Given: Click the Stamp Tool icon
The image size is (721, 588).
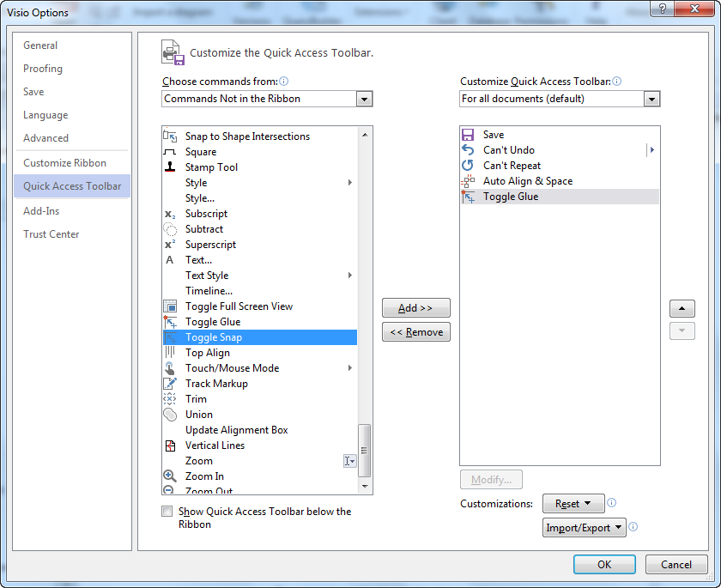Looking at the screenshot, I should pos(170,167).
